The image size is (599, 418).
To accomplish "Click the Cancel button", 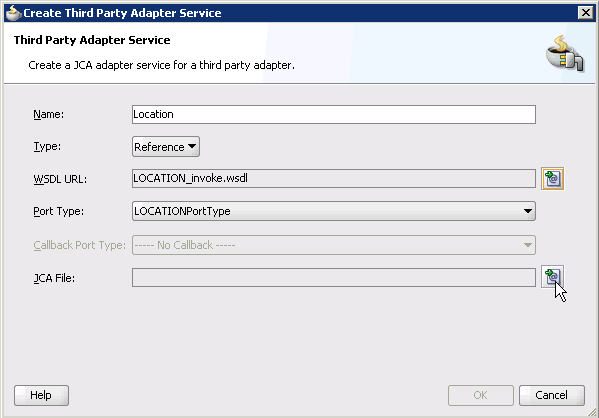I will click(x=552, y=395).
